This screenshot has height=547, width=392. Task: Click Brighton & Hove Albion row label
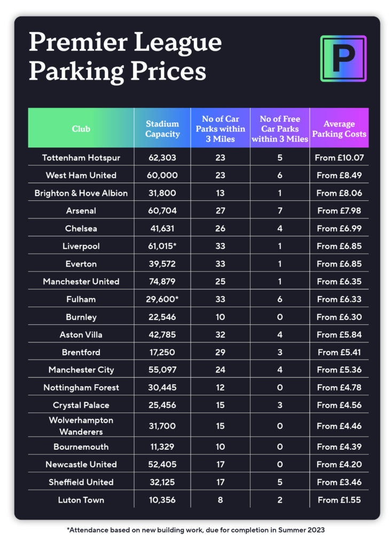point(81,193)
